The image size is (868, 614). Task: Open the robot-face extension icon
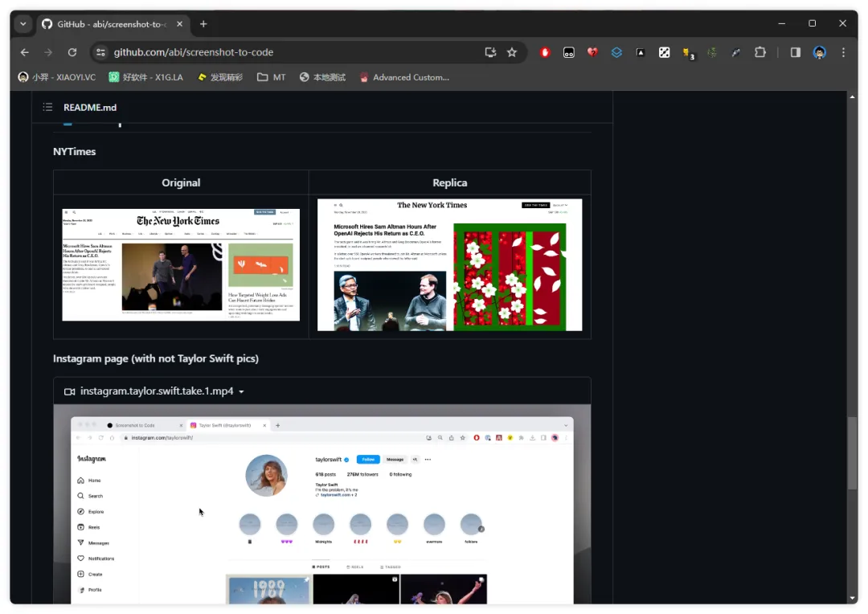pos(568,52)
